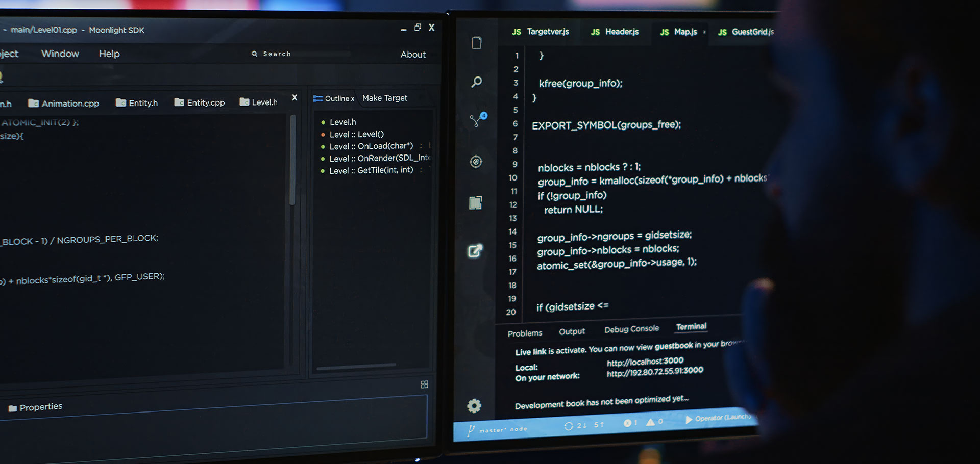Click the editor vertical scrollbar
Screen dimensions: 980x464
(292, 160)
